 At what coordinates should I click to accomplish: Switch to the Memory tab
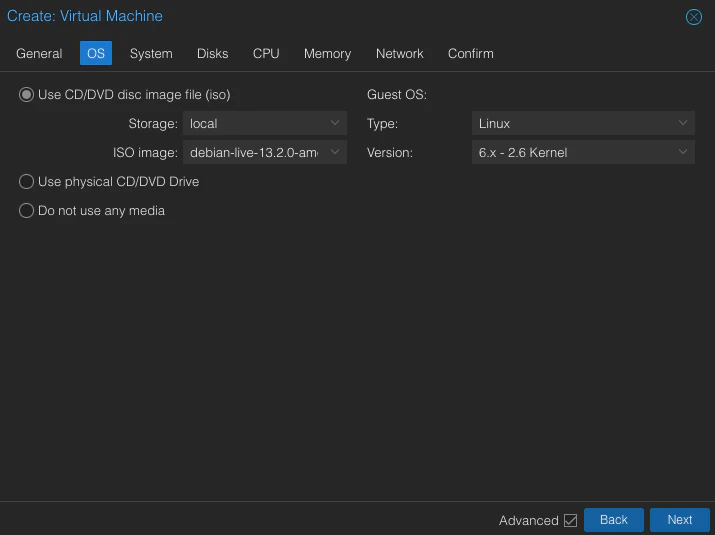(x=327, y=53)
